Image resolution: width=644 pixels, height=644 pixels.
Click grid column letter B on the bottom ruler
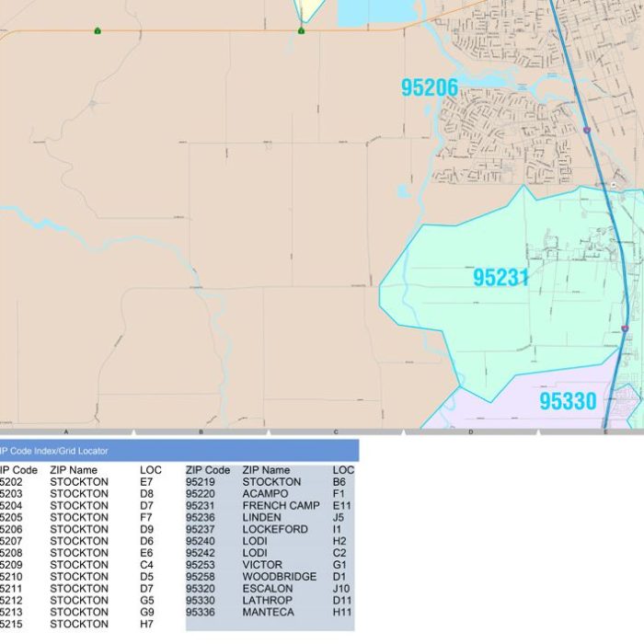point(201,432)
